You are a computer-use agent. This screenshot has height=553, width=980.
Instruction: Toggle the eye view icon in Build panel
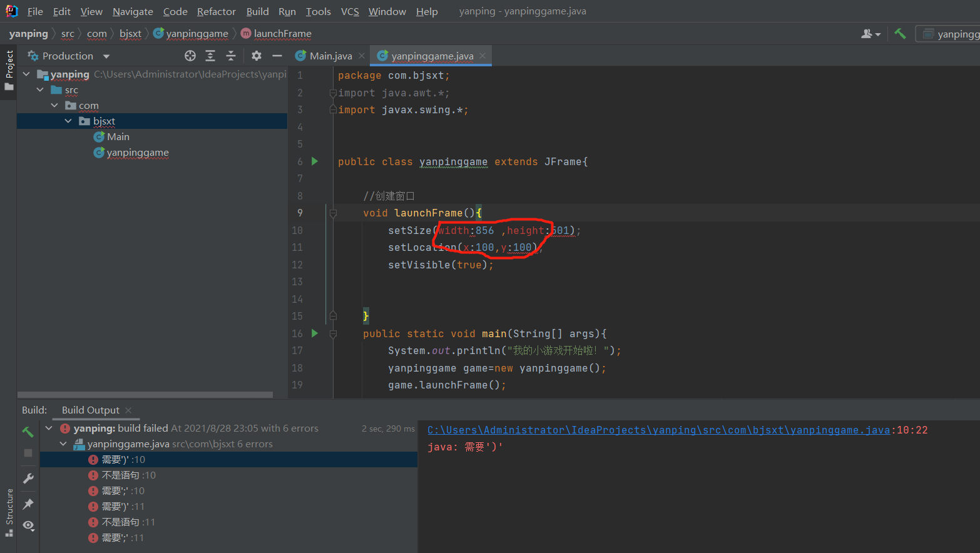coord(28,525)
